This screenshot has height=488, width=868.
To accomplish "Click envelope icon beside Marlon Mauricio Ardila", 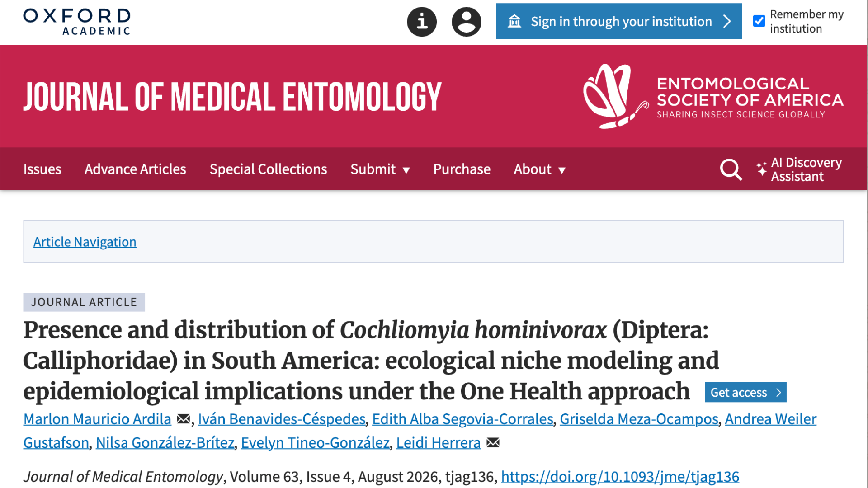I will [183, 419].
